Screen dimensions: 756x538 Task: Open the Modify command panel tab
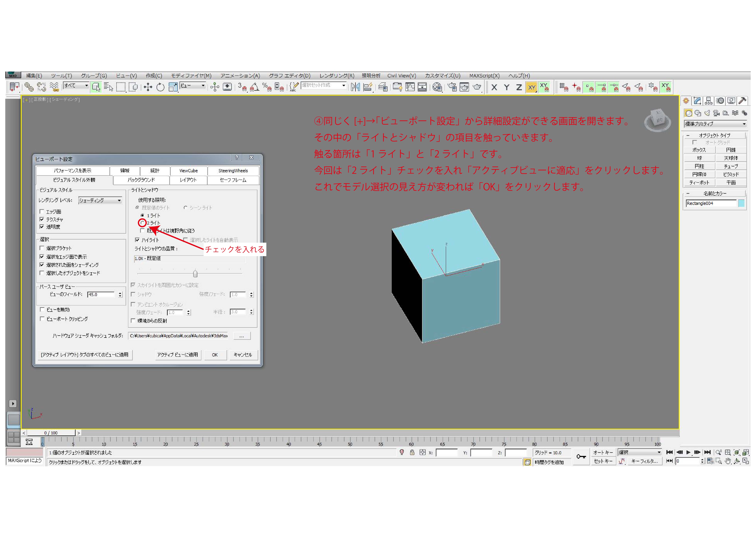[x=697, y=101]
